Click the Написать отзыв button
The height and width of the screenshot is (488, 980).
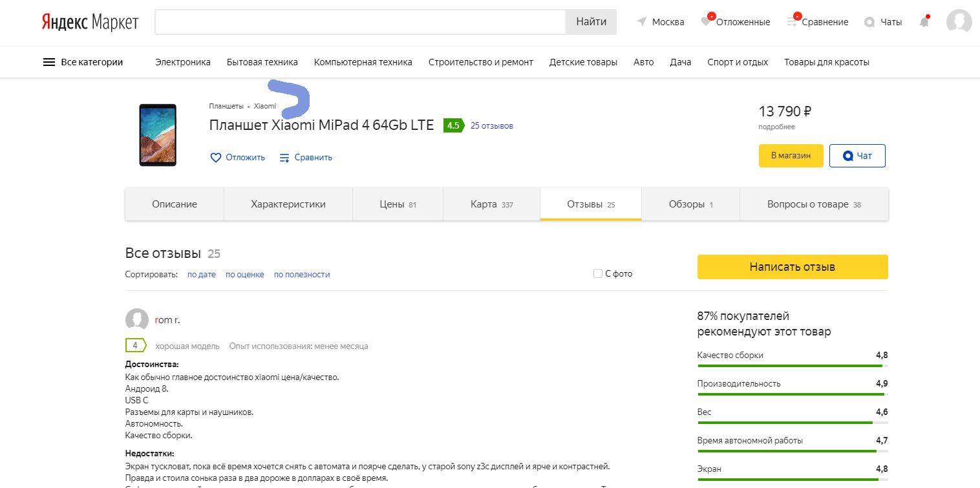[x=792, y=267]
